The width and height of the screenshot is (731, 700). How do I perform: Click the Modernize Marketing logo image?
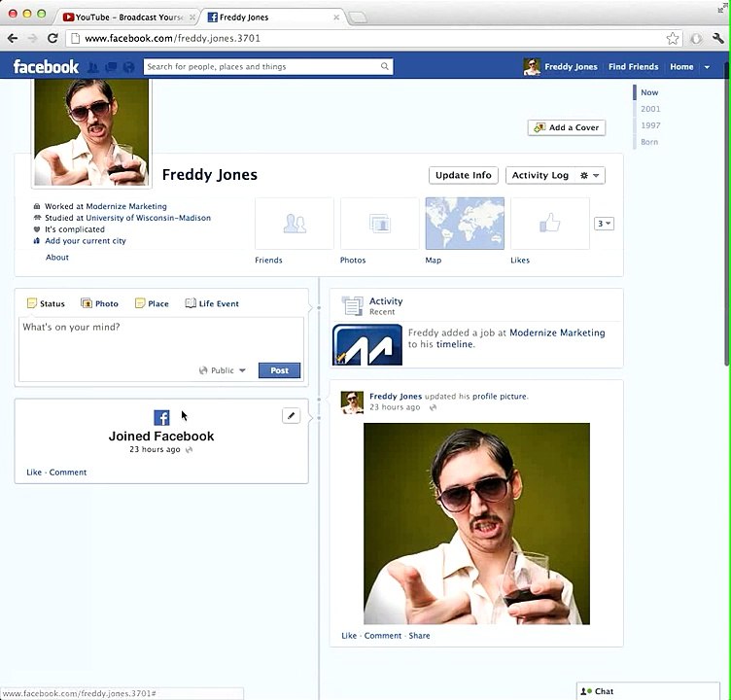click(x=367, y=344)
